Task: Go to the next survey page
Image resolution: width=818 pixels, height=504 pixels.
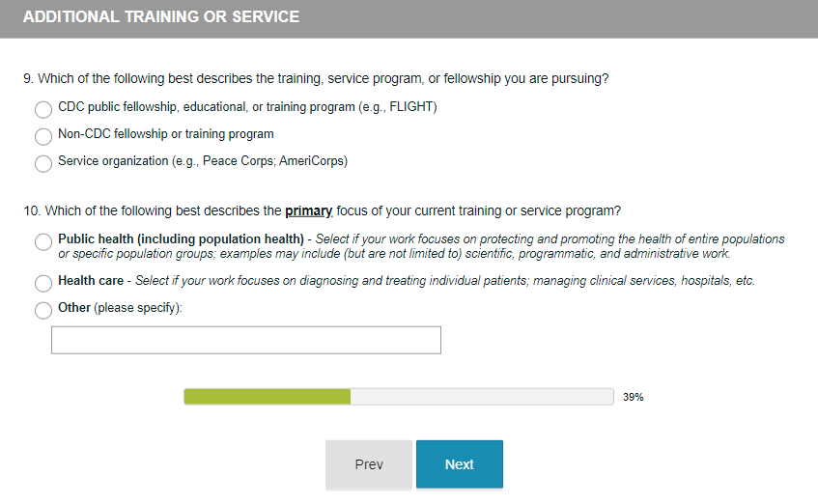Action: pyautogui.click(x=459, y=464)
